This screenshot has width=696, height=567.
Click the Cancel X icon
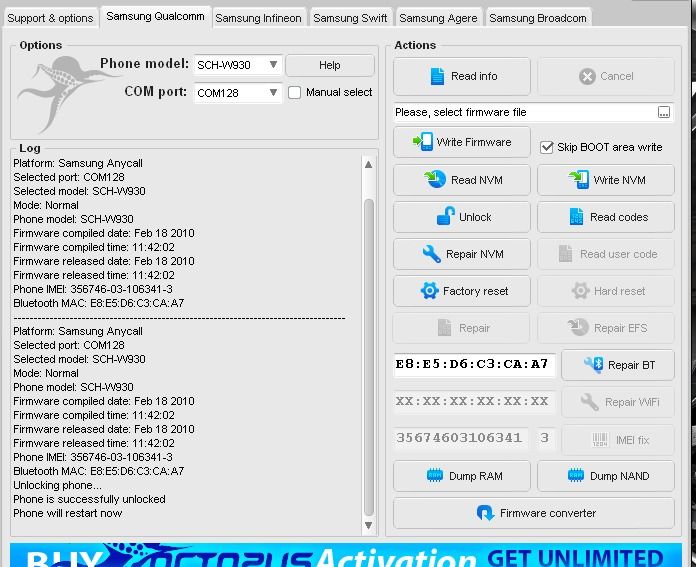(587, 76)
